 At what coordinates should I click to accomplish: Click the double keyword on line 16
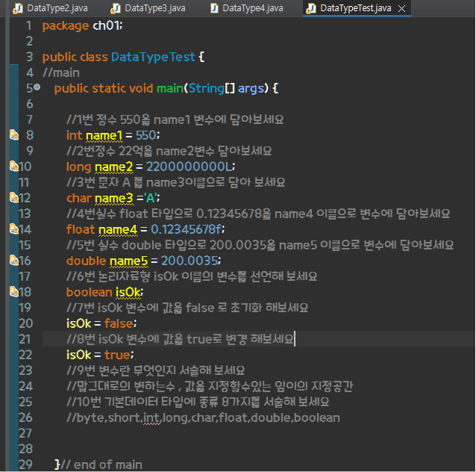[87, 261]
